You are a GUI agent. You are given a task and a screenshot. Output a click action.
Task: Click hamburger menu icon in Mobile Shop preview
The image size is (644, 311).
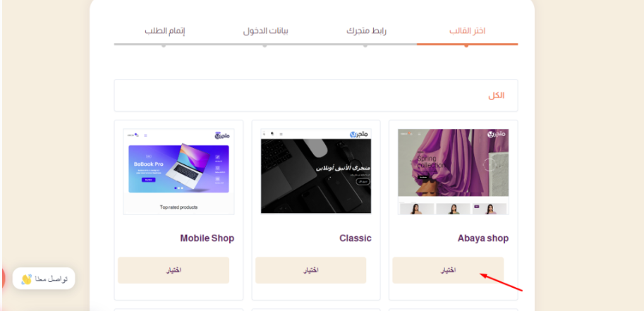pos(145,135)
